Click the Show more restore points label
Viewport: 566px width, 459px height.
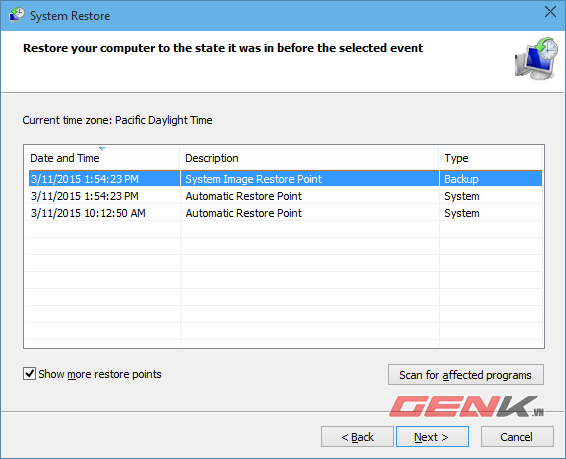tap(100, 374)
